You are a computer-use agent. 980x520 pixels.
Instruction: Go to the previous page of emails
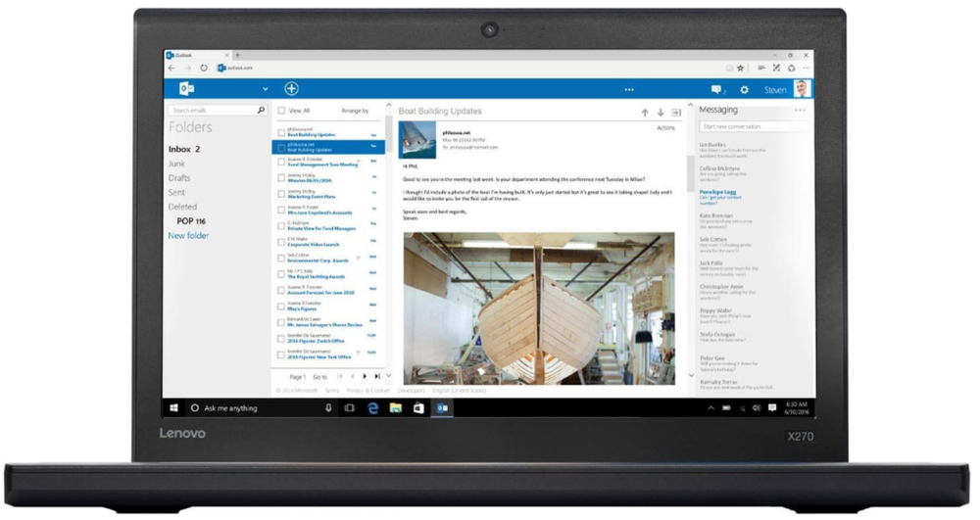point(353,376)
